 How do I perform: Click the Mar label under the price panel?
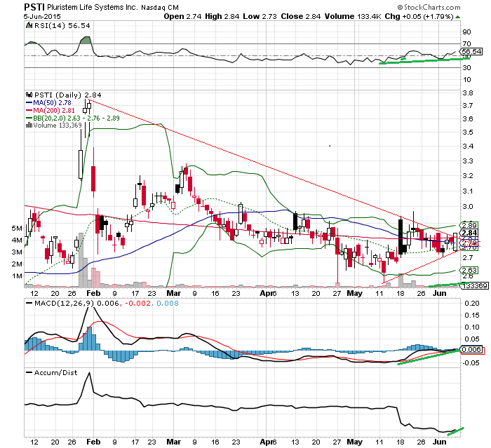tap(173, 293)
